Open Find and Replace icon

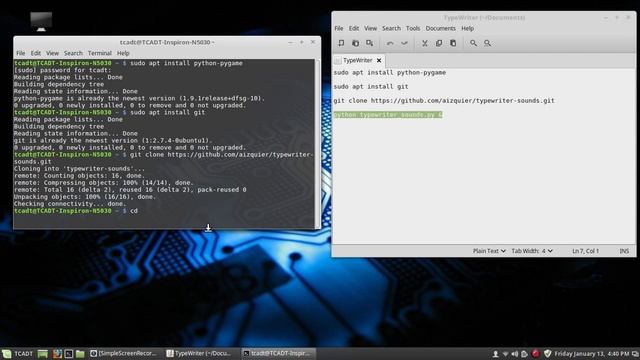coord(487,43)
